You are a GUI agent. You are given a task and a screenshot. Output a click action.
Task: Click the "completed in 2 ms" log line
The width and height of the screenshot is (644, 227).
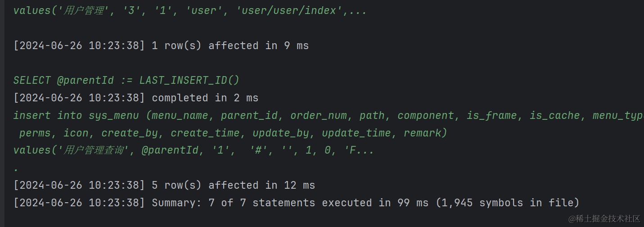[205, 98]
